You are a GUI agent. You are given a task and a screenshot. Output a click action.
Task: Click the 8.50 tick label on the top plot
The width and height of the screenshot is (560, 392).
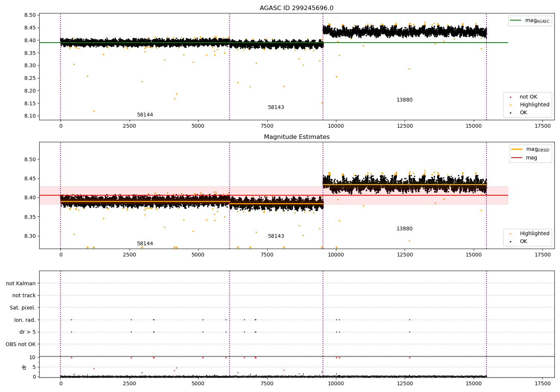click(30, 15)
